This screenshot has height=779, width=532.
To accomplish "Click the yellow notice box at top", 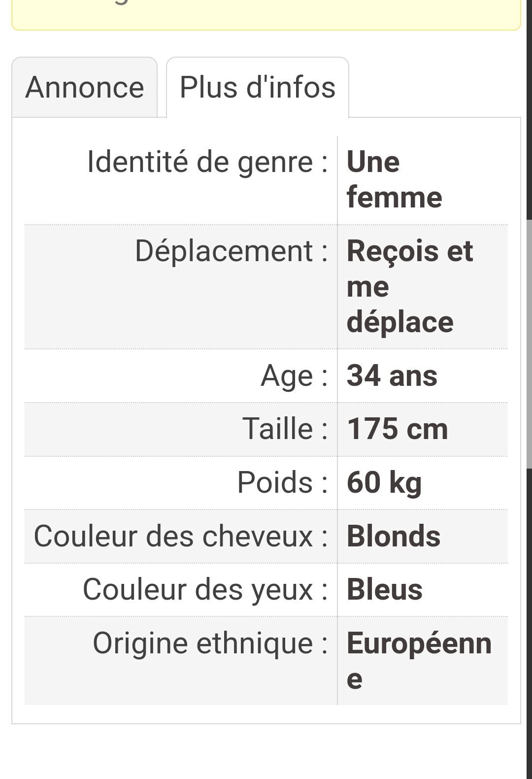I will pyautogui.click(x=266, y=15).
